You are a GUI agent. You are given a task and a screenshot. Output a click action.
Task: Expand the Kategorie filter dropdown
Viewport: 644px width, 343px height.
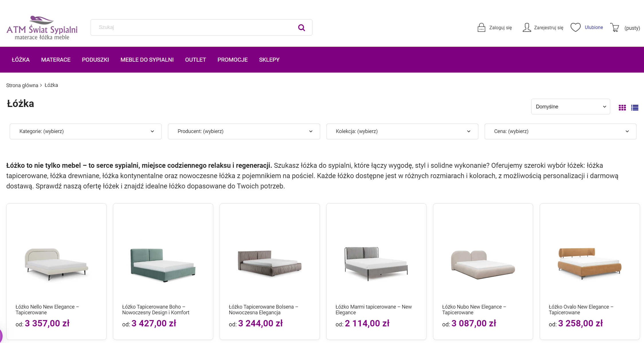click(85, 131)
